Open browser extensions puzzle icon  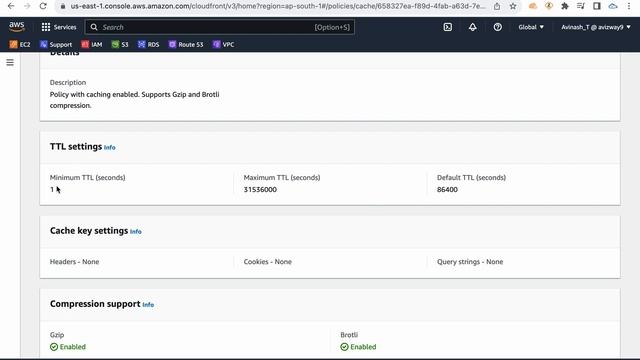click(x=565, y=6)
